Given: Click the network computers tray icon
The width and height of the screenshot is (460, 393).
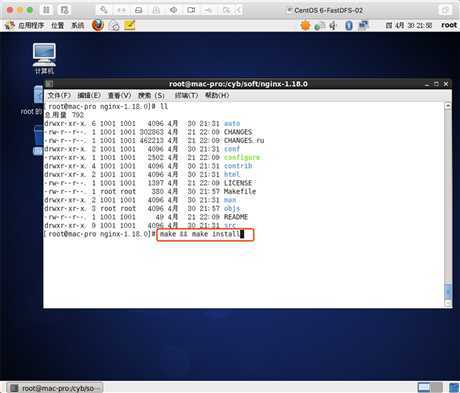Looking at the screenshot, I should point(363,25).
